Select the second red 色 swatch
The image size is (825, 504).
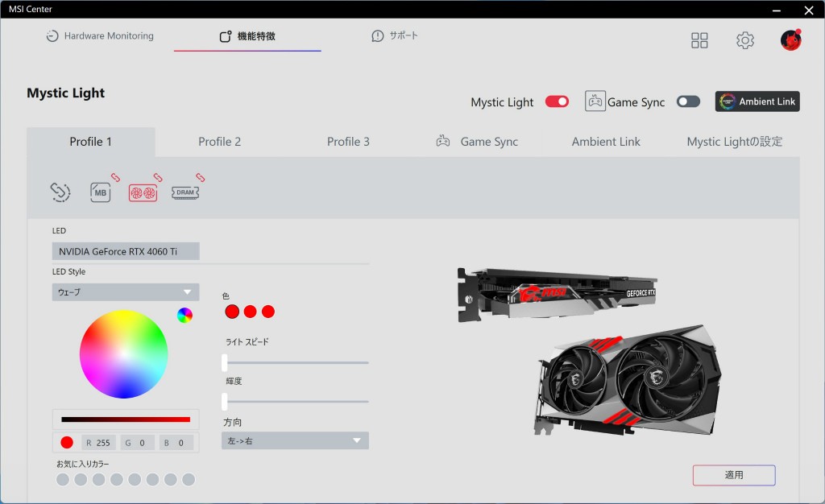pyautogui.click(x=251, y=312)
